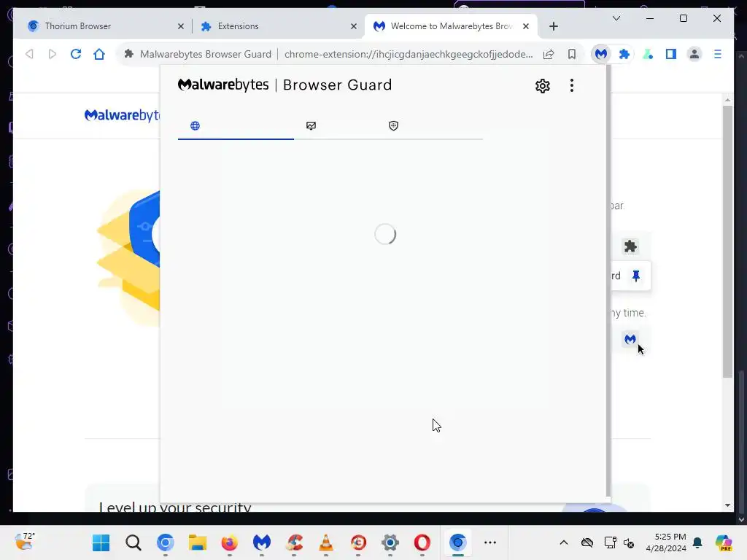
Task: Open Browser Guard settings gear
Action: [x=542, y=86]
